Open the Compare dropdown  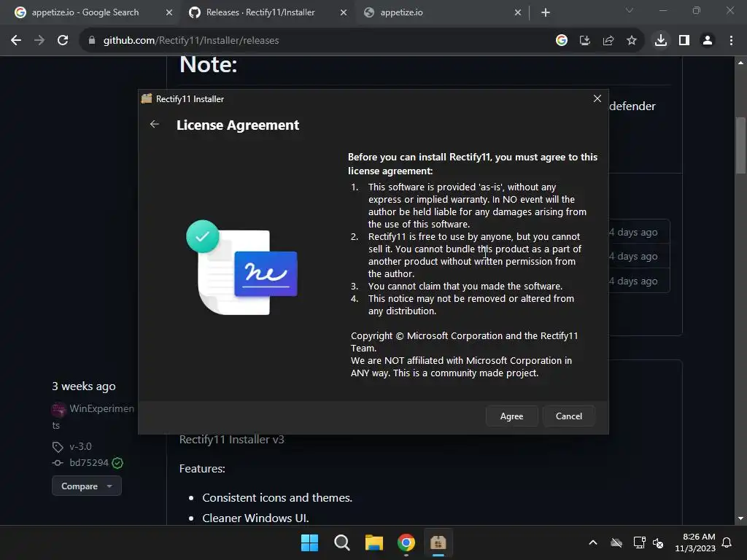coord(87,486)
